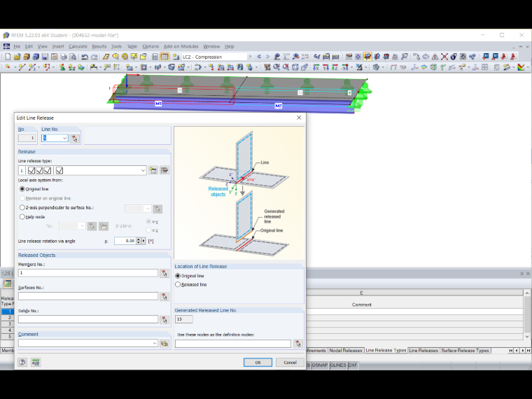Pick members graphically beside Members No.

(x=164, y=273)
